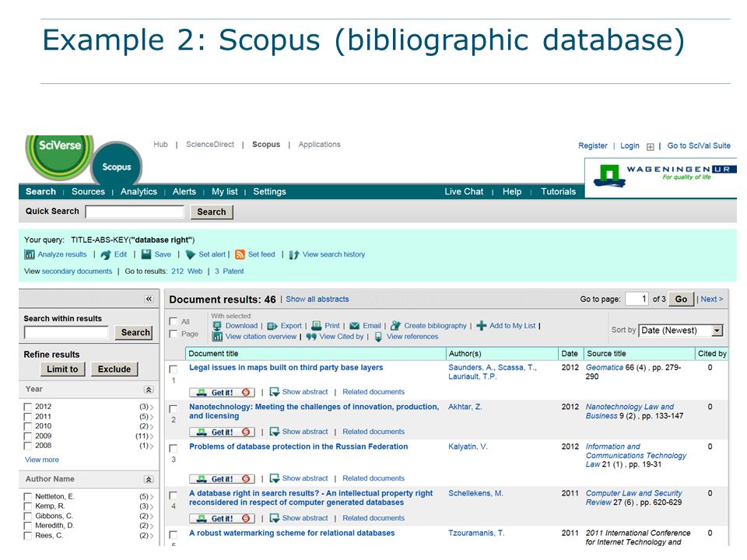Click the Analyze results chart icon
The width and height of the screenshot is (747, 560).
coord(30,255)
